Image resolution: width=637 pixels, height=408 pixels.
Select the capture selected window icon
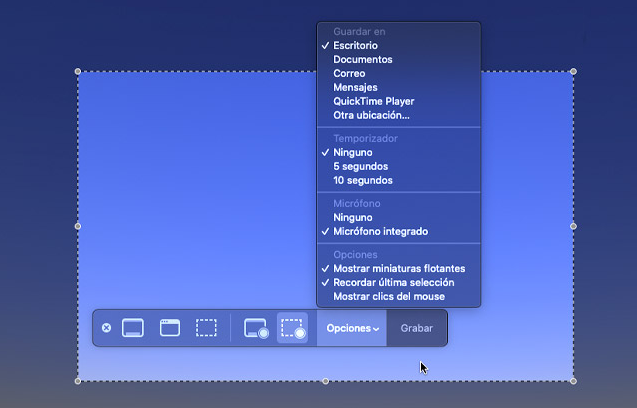pyautogui.click(x=170, y=328)
